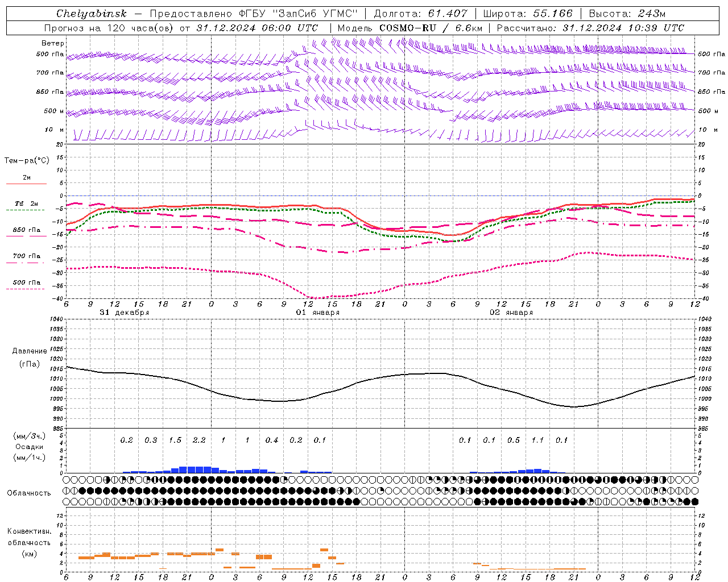
Task: Click the '700 гПа' temperature legend entry
Action: pyautogui.click(x=27, y=256)
